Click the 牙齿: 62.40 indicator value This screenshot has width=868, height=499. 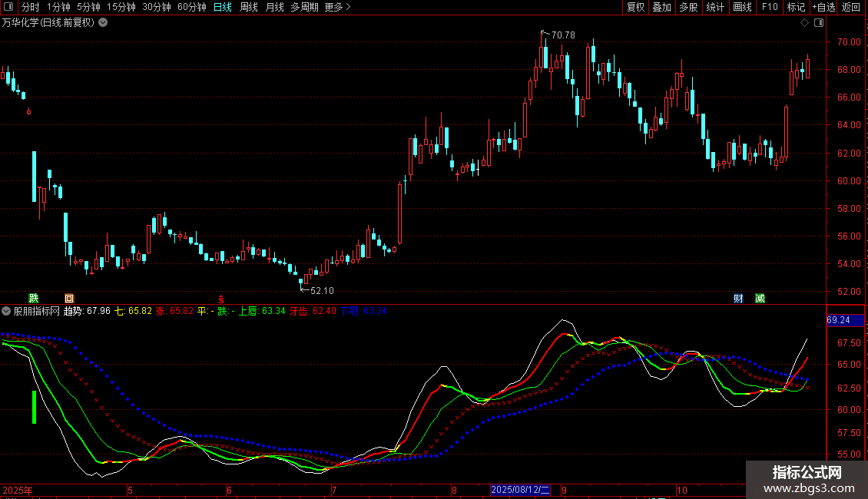pyautogui.click(x=313, y=311)
